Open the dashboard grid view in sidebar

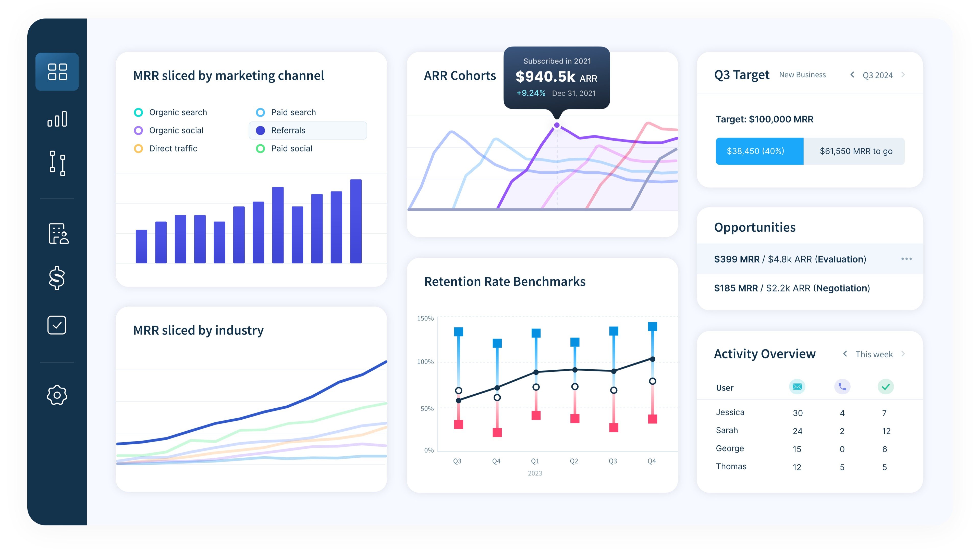coord(57,72)
